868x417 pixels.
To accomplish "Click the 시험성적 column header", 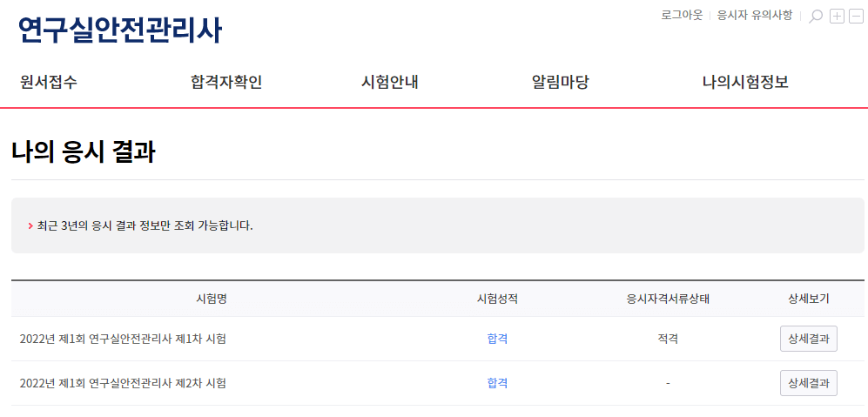I will (497, 299).
